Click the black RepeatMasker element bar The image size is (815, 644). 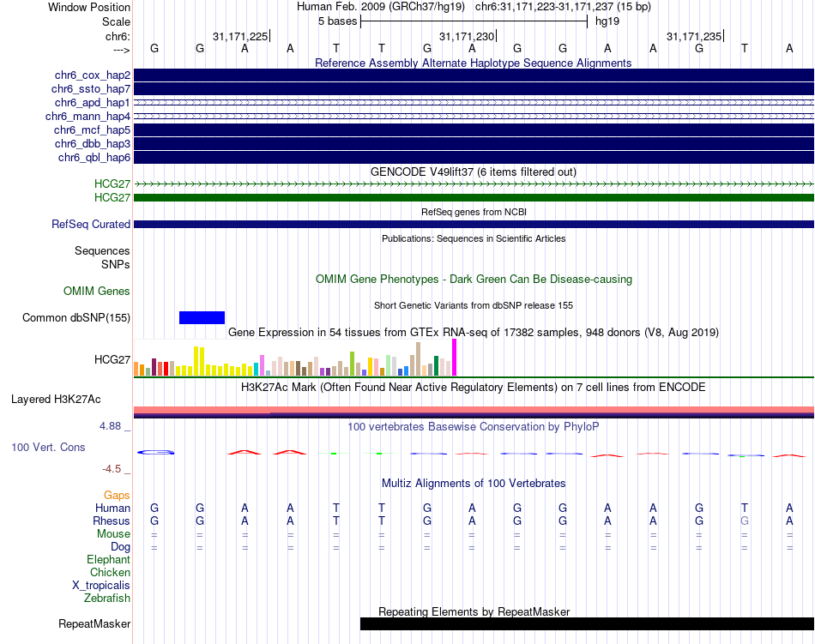tap(587, 623)
